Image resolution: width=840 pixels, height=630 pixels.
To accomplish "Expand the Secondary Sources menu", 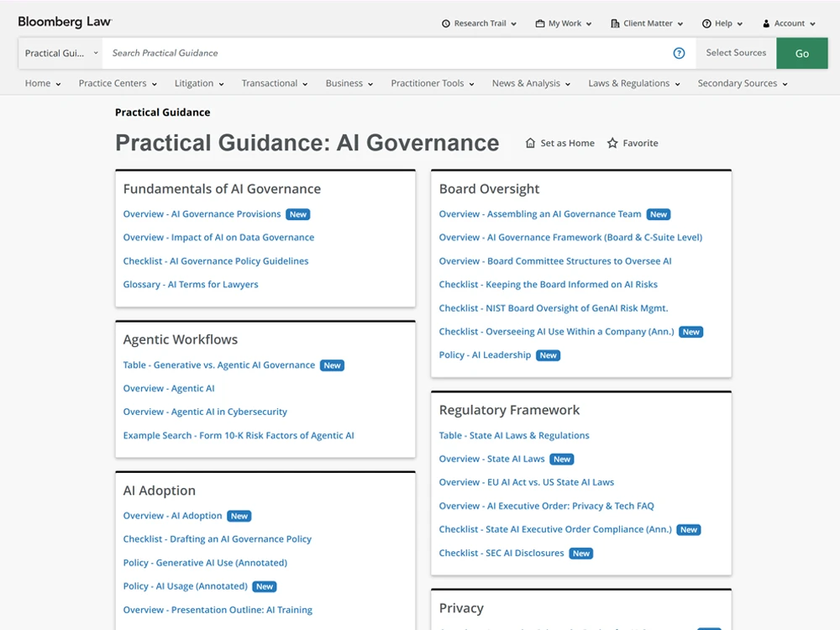I will (743, 83).
